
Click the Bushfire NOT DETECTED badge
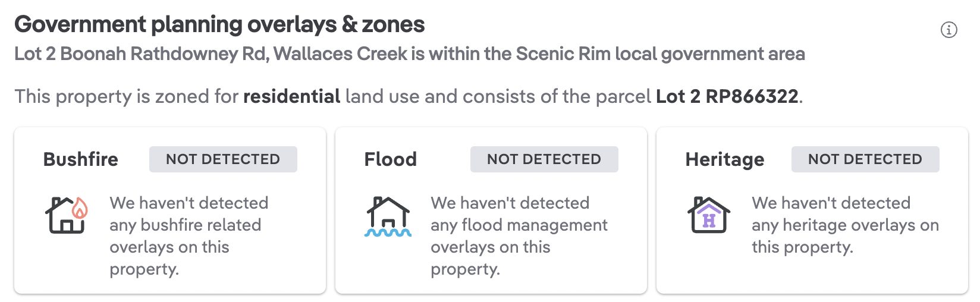point(223,159)
